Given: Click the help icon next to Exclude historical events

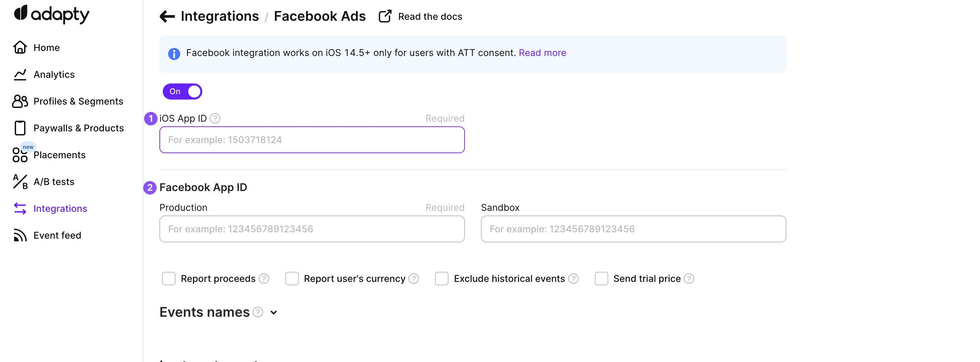Looking at the screenshot, I should click(x=573, y=279).
